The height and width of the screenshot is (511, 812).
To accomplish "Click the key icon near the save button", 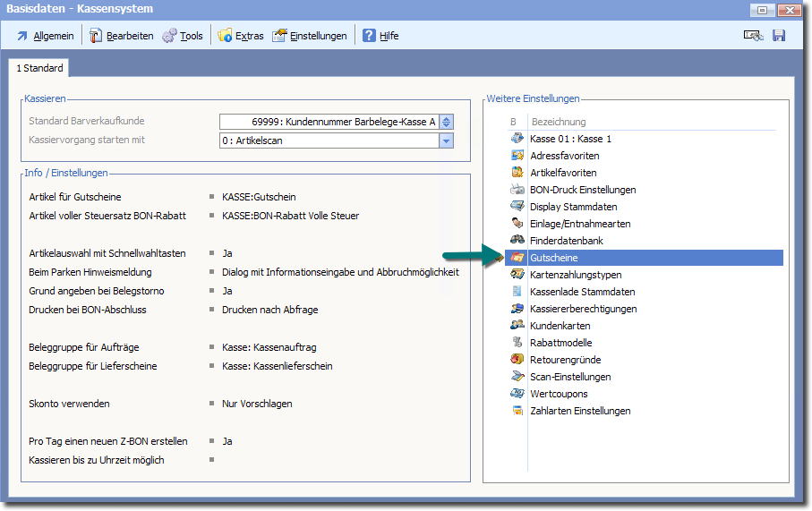I will click(753, 36).
